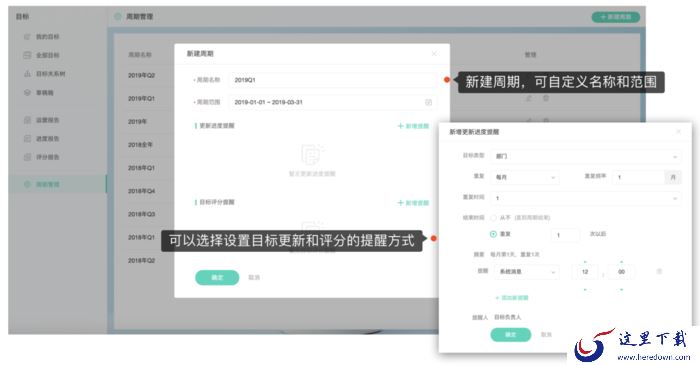Click the 进度报告 report icon
Screen dimensions: 700x365
click(x=27, y=139)
